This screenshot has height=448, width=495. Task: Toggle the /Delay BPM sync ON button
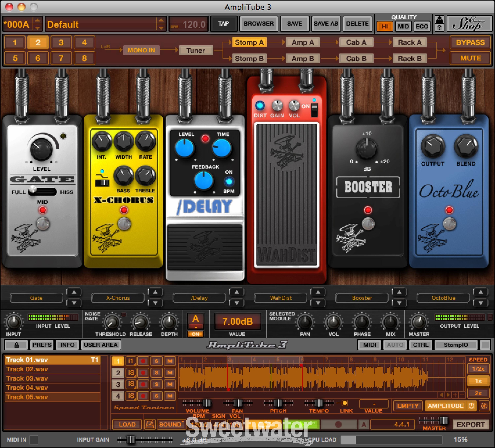click(x=229, y=182)
